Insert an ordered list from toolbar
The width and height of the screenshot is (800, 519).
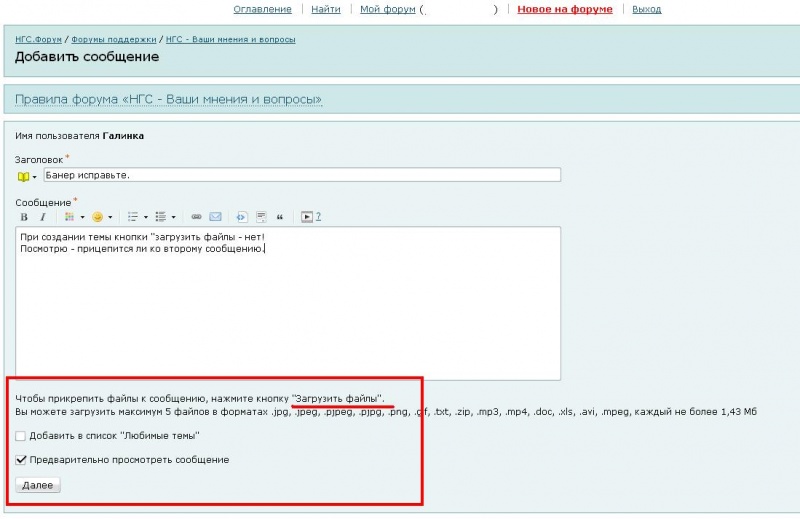[x=133, y=217]
